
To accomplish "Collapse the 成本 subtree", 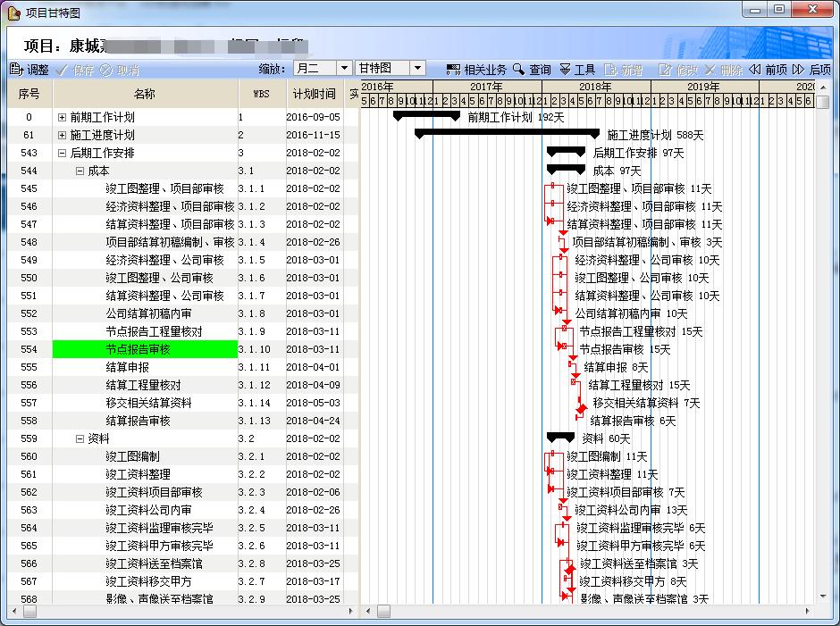I will coord(80,171).
